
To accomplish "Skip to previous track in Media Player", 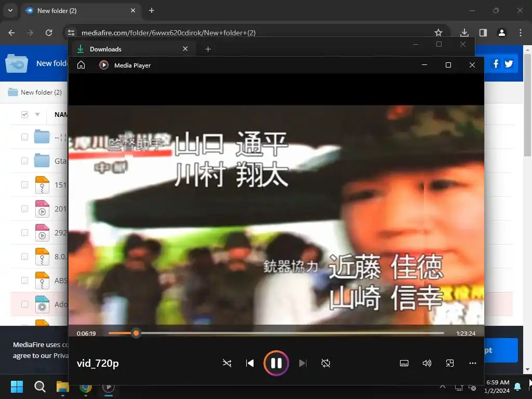I will coord(250,363).
